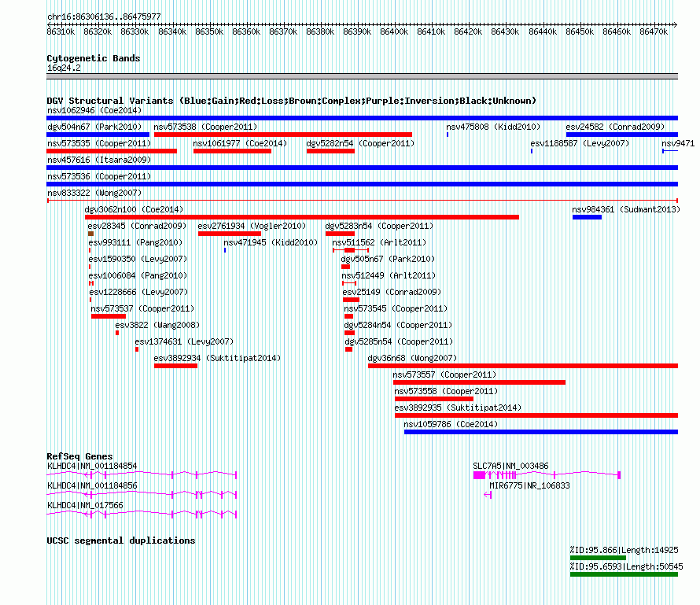This screenshot has height=605, width=700.
Task: Click the nsv1061977 (Coe2014) label
Action: pos(240,143)
